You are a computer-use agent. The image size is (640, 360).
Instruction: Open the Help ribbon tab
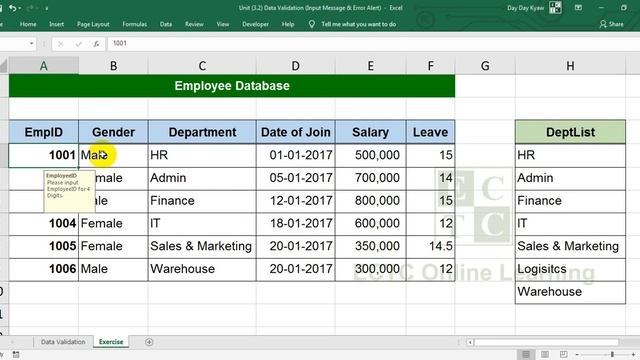point(288,24)
